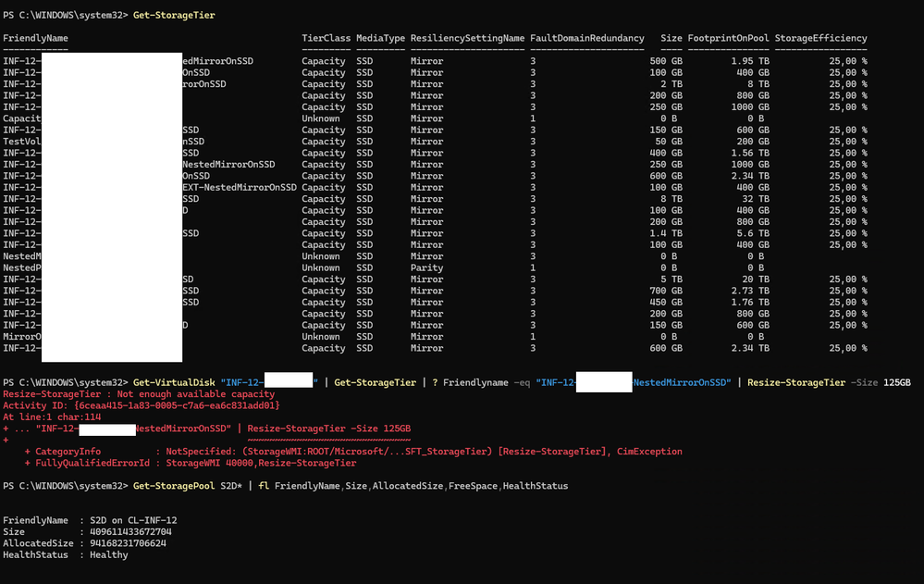Select 'StorageWMI 40000,Resize-StorageTier' error ID
The width and height of the screenshot is (924, 584).
pyautogui.click(x=261, y=463)
